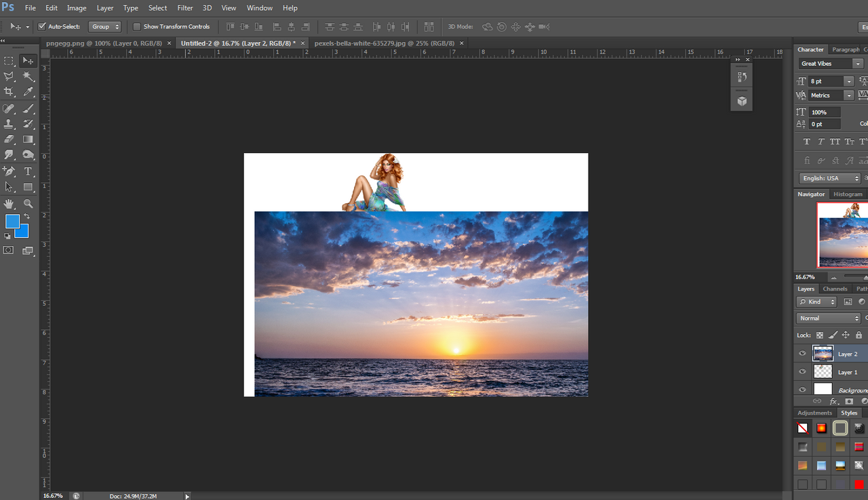This screenshot has height=500, width=868.
Task: Select the Horizontal Type tool
Action: tap(28, 171)
